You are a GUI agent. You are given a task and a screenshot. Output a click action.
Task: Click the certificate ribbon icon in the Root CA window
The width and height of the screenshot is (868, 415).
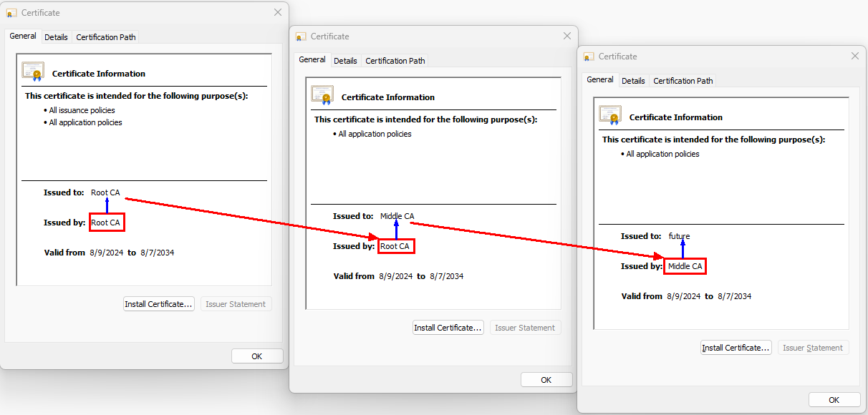(33, 72)
